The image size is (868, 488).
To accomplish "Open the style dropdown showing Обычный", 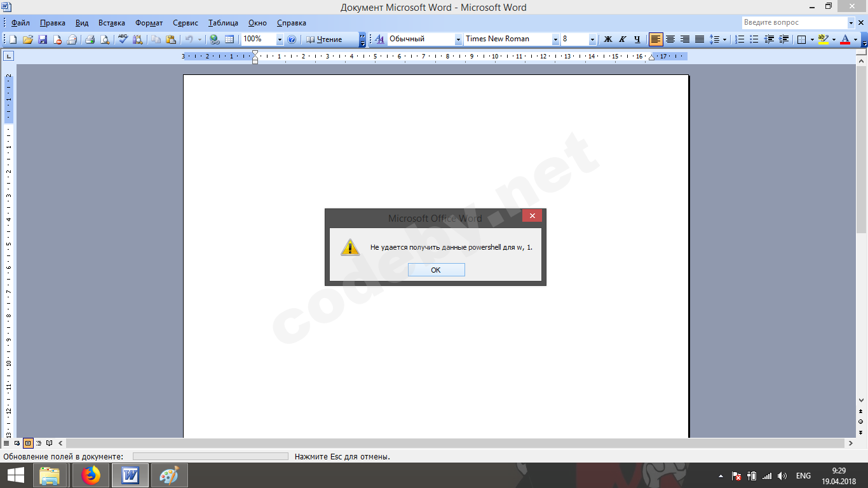I will (458, 39).
